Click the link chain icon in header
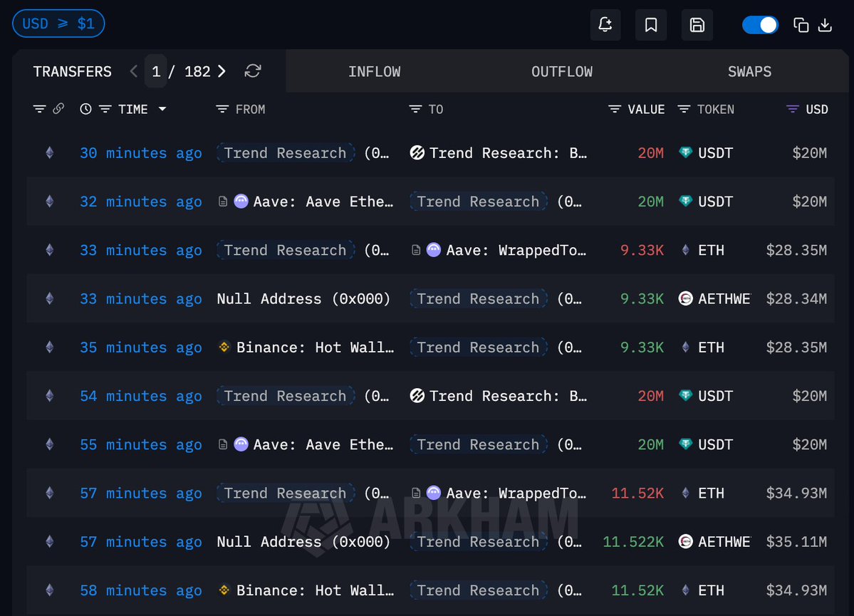This screenshot has height=616, width=854. coord(58,109)
